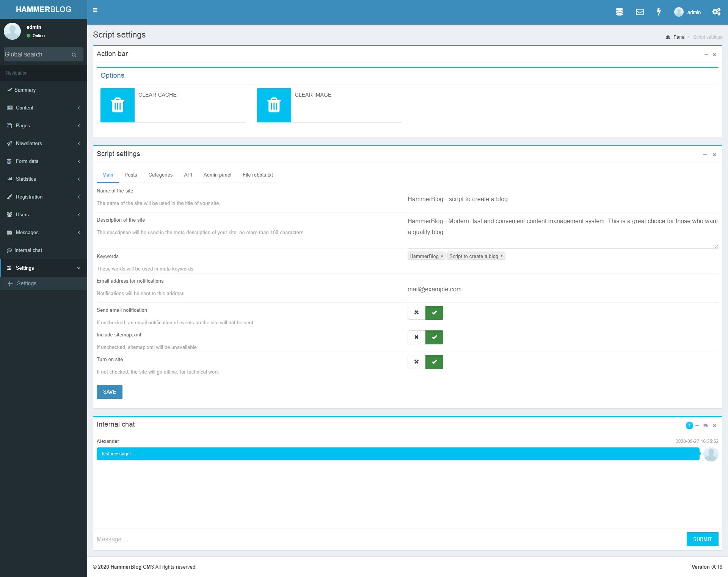Turn off site using X toggle
The image size is (728, 577).
416,362
